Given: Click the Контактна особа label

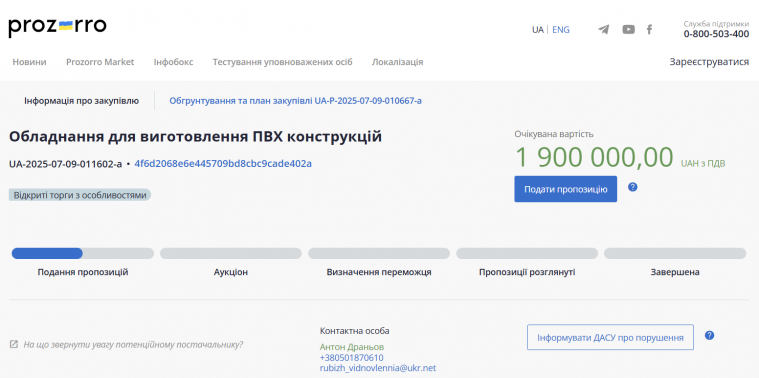Looking at the screenshot, I should pyautogui.click(x=354, y=331).
